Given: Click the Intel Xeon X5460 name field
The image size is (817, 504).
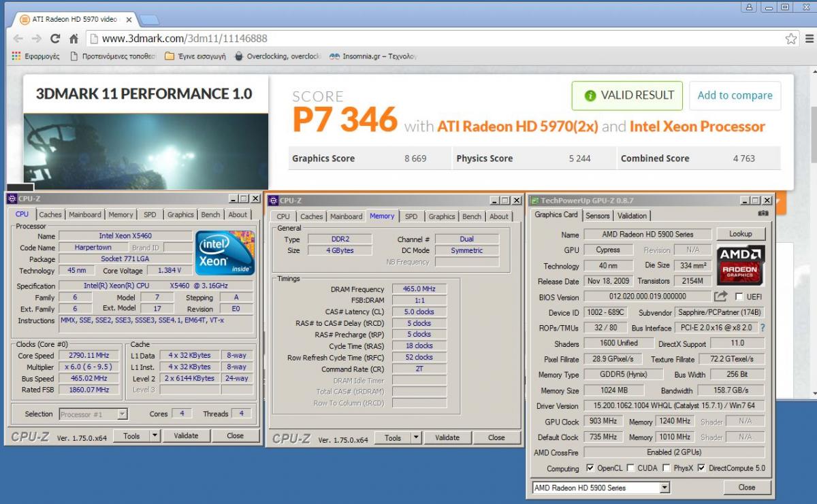Looking at the screenshot, I should coord(125,236).
